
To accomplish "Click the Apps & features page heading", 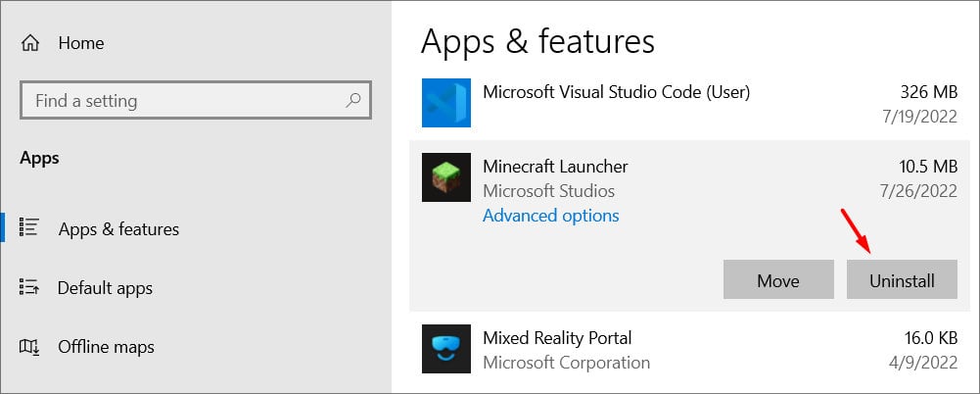I will (537, 42).
